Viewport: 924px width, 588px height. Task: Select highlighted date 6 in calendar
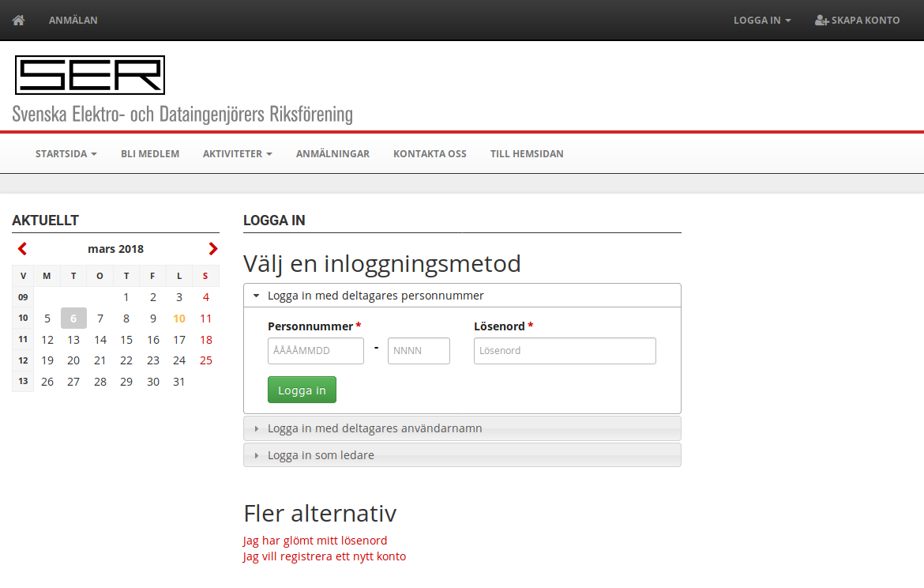(x=73, y=318)
